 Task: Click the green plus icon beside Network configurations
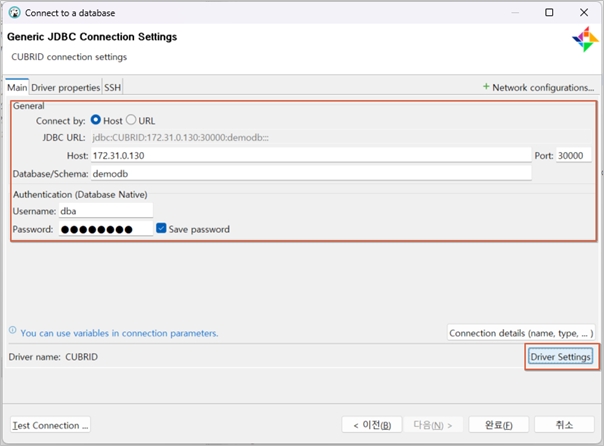(486, 87)
